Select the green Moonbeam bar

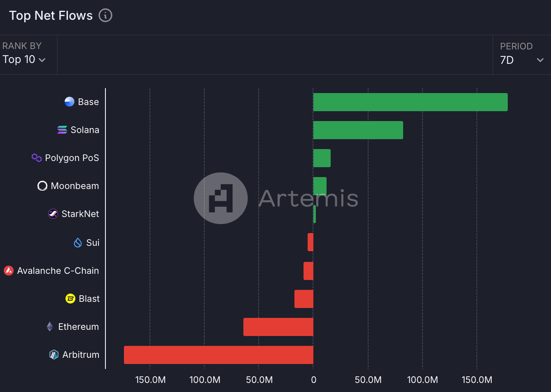320,186
